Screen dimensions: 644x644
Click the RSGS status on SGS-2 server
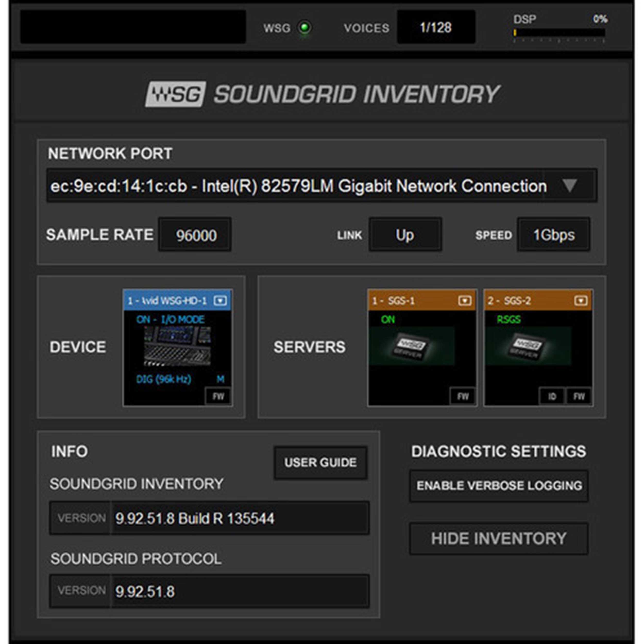tap(508, 319)
